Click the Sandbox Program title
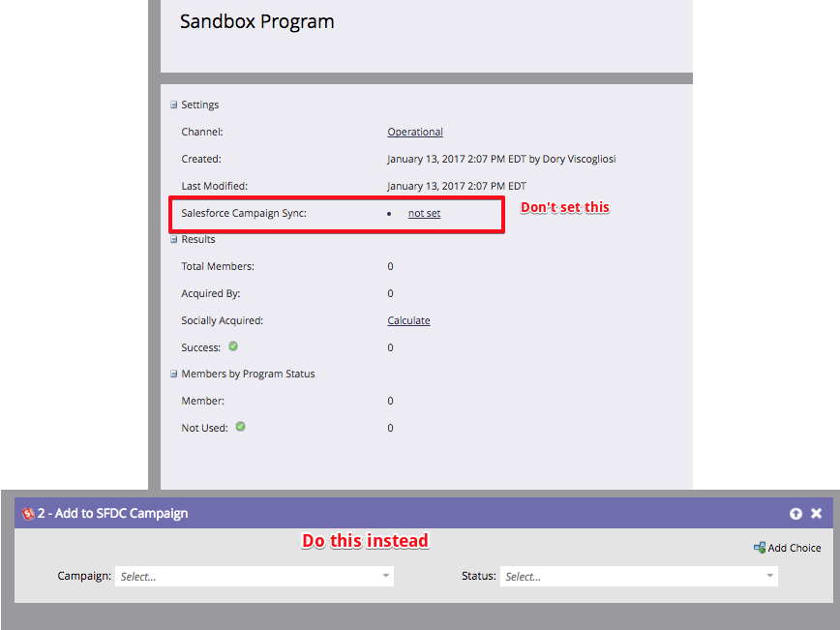 (257, 21)
